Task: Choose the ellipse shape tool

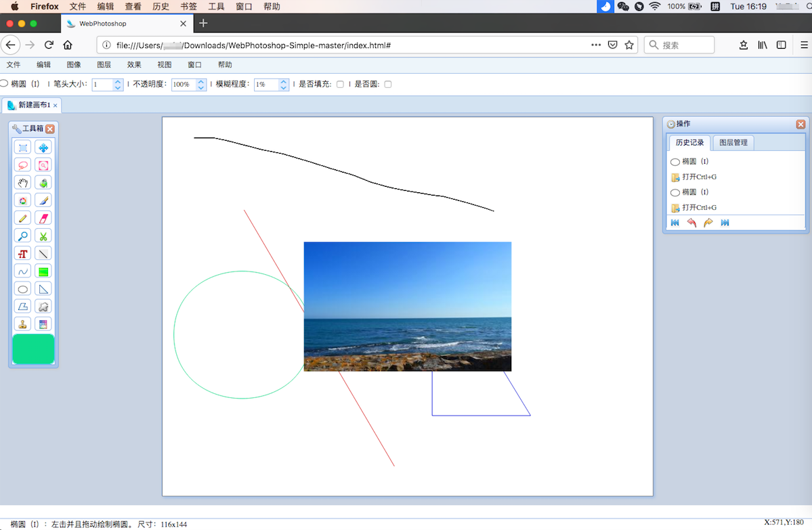Action: click(x=23, y=289)
